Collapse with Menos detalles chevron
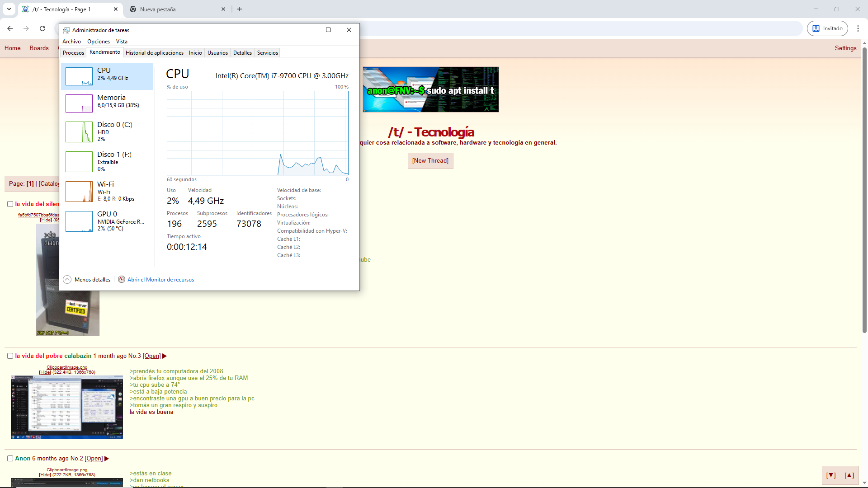 coord(67,280)
